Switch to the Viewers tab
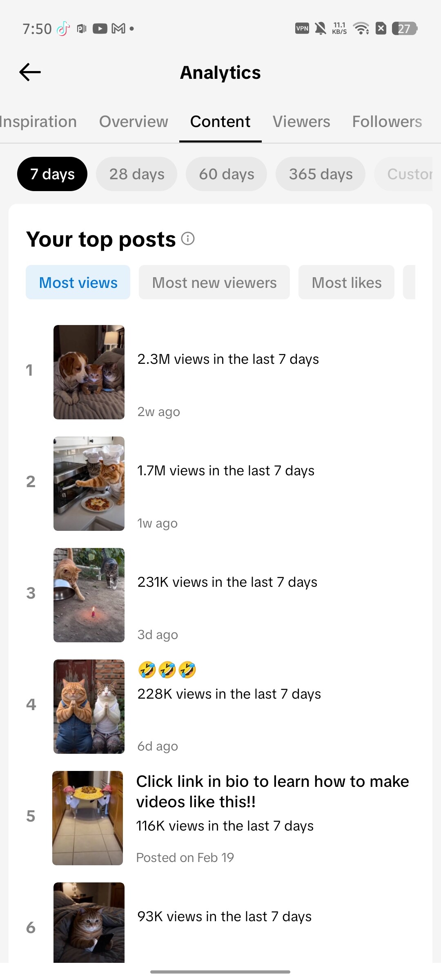 click(x=301, y=122)
